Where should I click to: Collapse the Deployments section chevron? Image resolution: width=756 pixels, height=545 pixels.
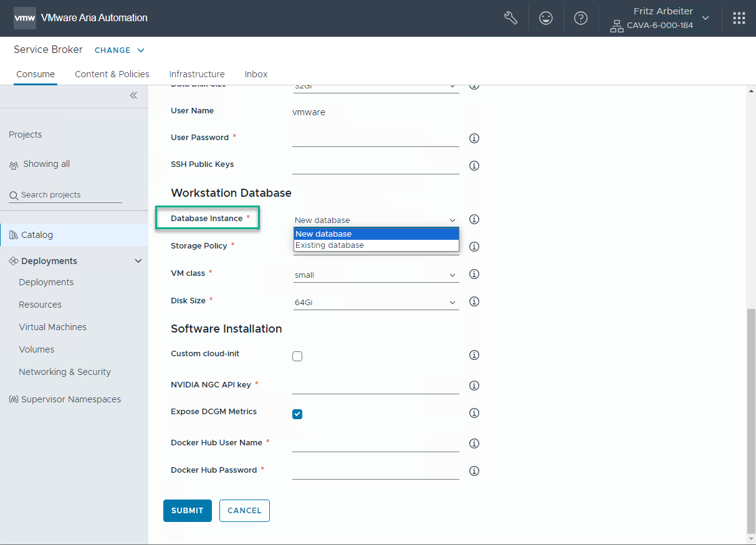pyautogui.click(x=138, y=261)
